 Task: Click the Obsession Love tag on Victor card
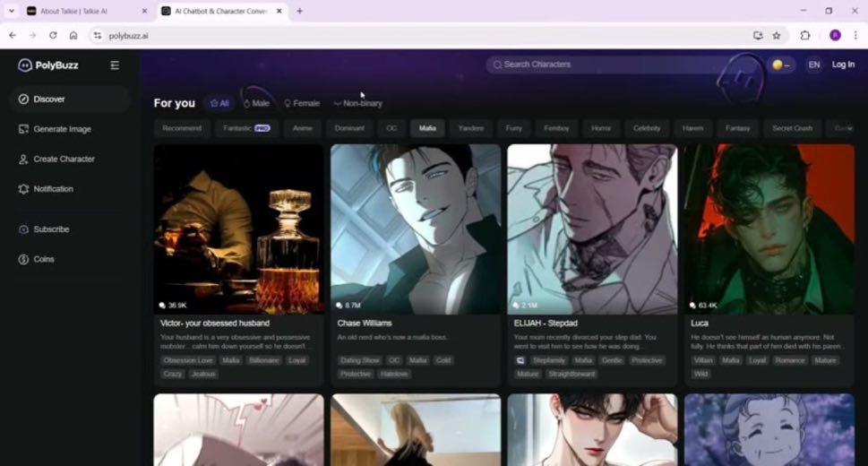click(188, 360)
